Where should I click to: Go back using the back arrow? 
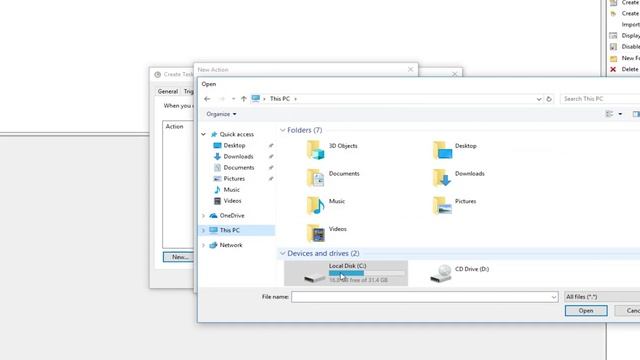[x=207, y=99]
